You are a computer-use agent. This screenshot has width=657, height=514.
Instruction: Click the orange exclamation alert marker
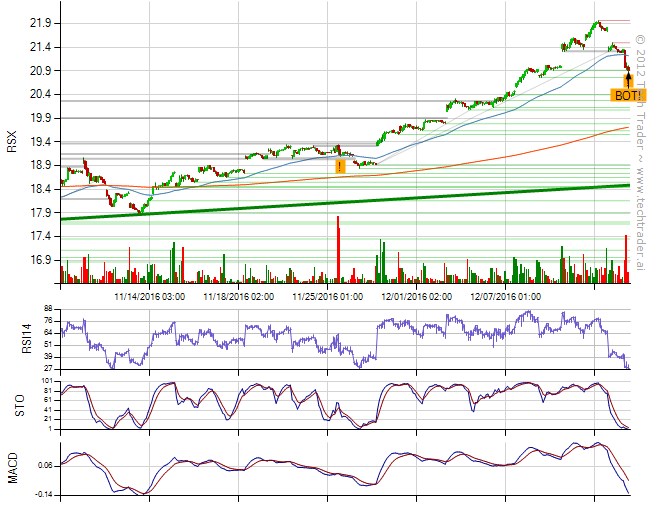click(x=340, y=166)
